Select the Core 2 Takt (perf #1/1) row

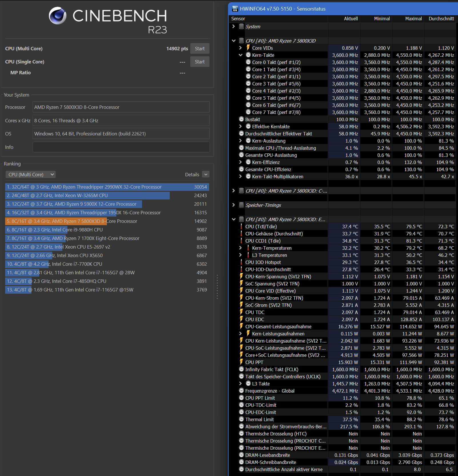click(343, 77)
